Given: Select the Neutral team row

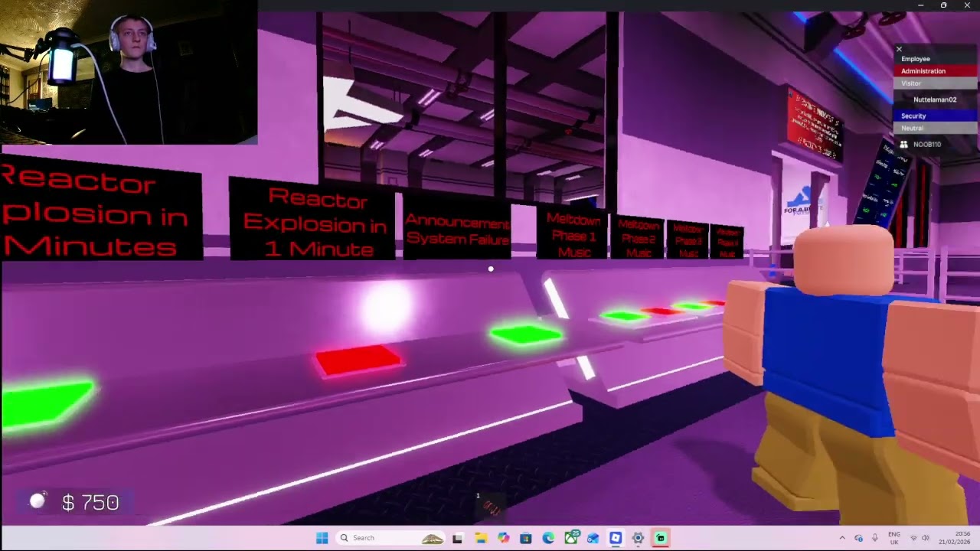Looking at the screenshot, I should [x=935, y=128].
